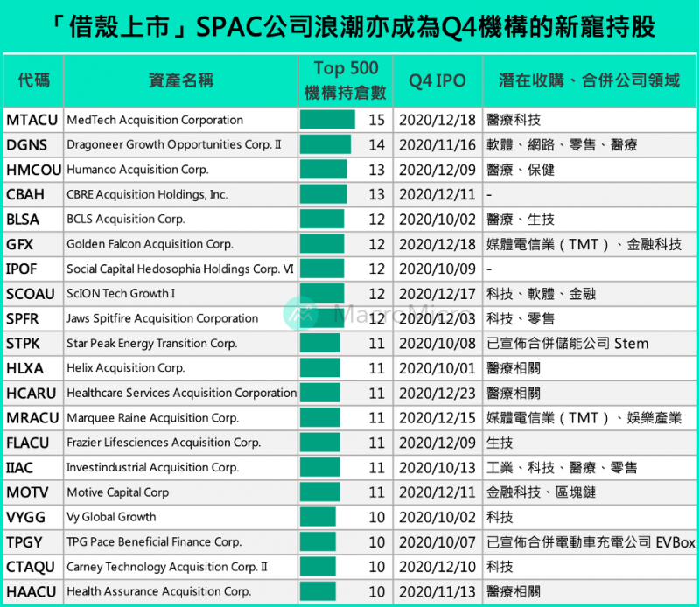Click Motive Capital Corp name
Screen dimensions: 700x607
[x=118, y=492]
